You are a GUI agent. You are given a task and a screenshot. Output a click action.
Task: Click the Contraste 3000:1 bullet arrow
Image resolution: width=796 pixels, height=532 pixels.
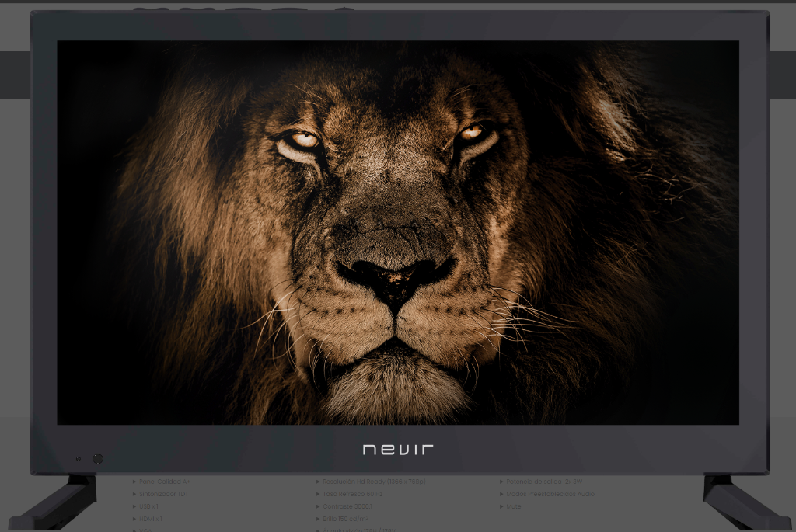(x=318, y=506)
